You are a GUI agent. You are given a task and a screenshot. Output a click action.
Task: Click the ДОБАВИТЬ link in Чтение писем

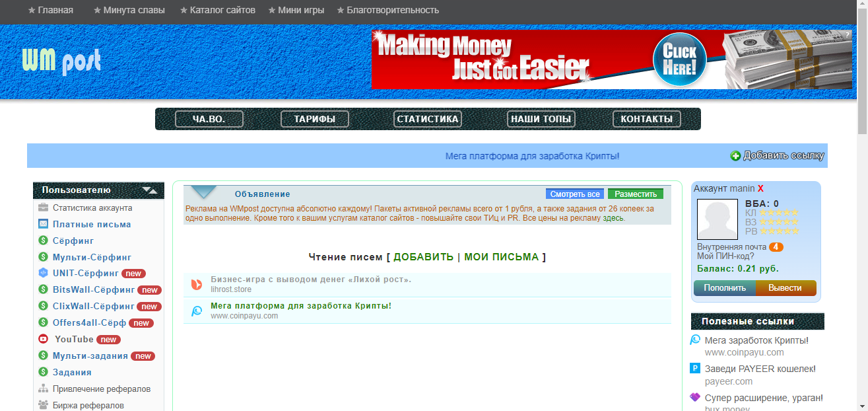click(424, 257)
